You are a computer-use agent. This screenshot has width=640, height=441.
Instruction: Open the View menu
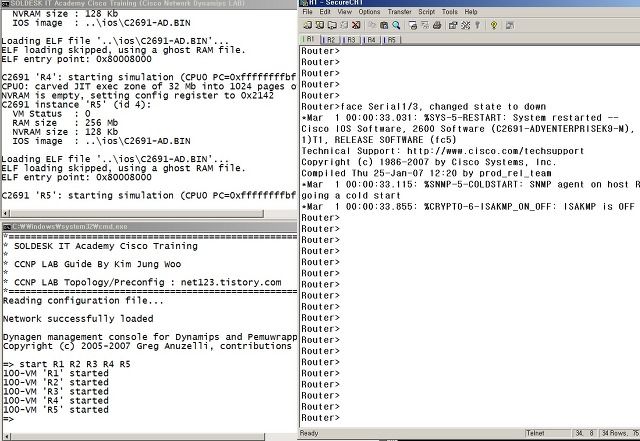344,12
